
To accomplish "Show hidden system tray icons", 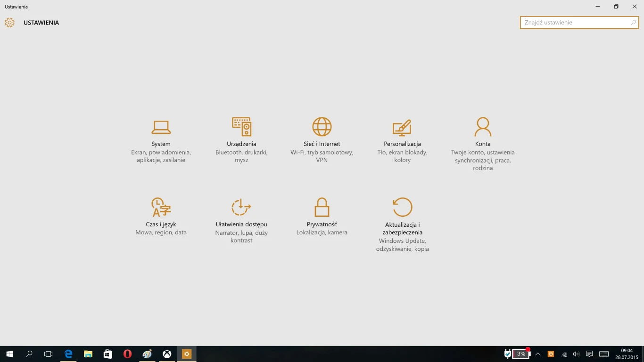I will point(538,354).
